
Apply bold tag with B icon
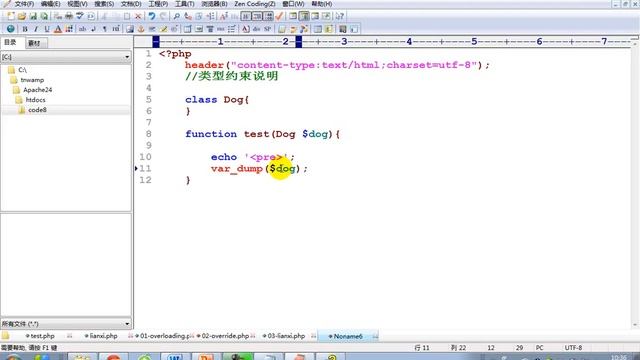coord(25,29)
